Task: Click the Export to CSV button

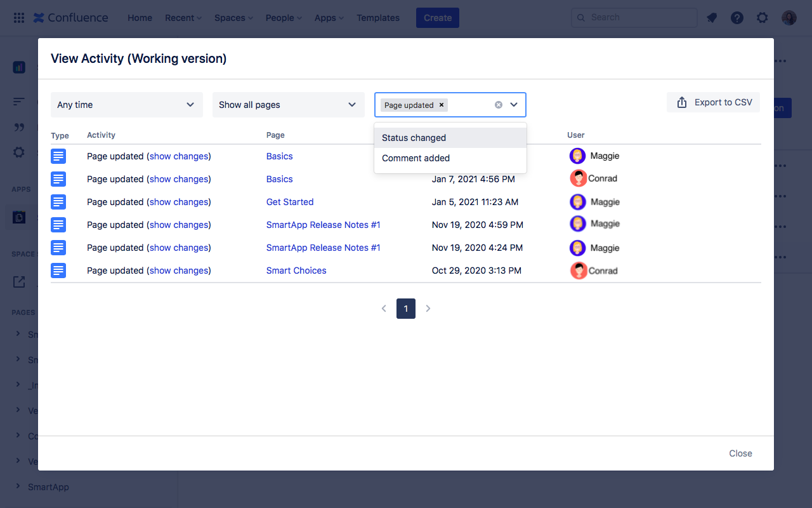Action: [713, 102]
